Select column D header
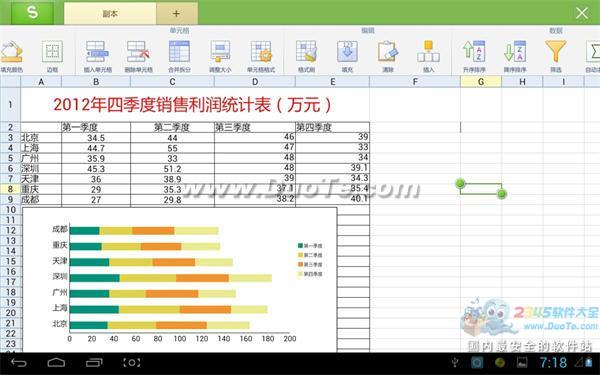This screenshot has height=375, width=600. (255, 82)
